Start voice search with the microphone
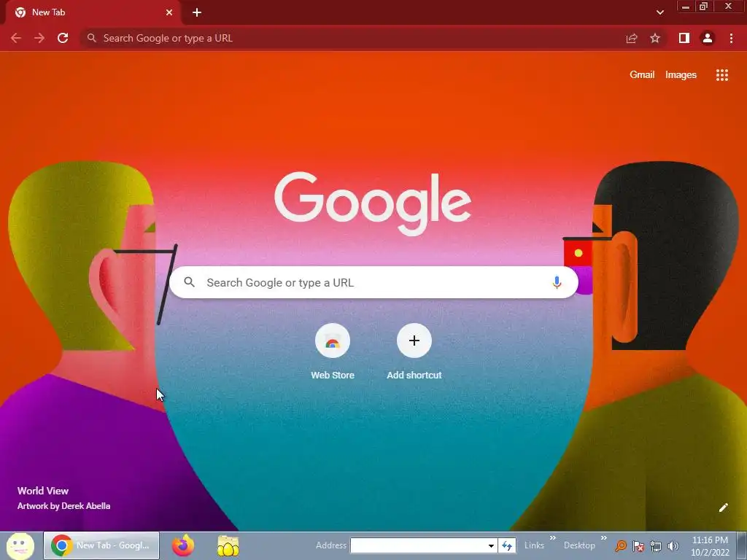The width and height of the screenshot is (747, 560). (557, 282)
